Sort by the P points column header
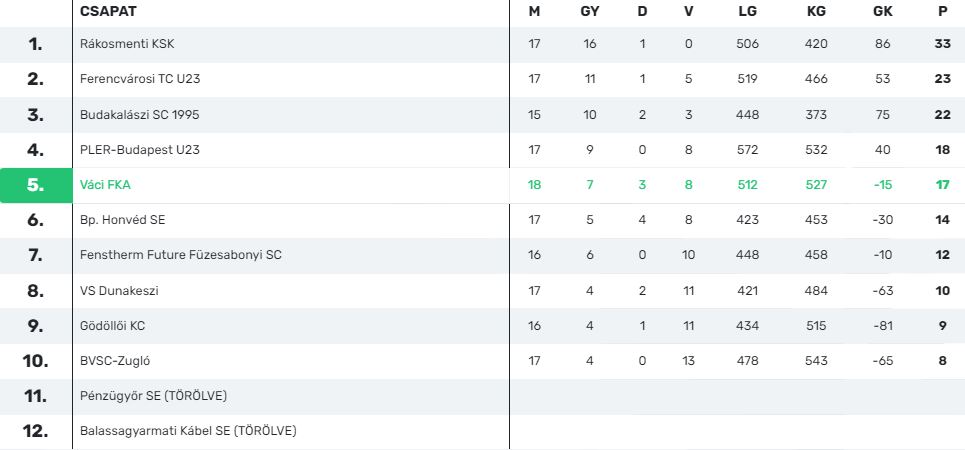965x450 pixels. coord(942,11)
